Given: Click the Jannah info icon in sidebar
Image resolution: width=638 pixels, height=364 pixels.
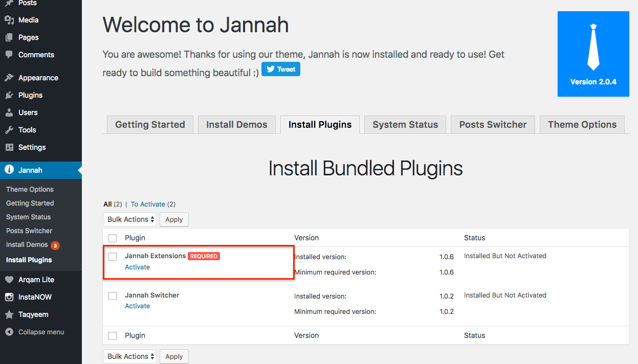Looking at the screenshot, I should pyautogui.click(x=9, y=170).
